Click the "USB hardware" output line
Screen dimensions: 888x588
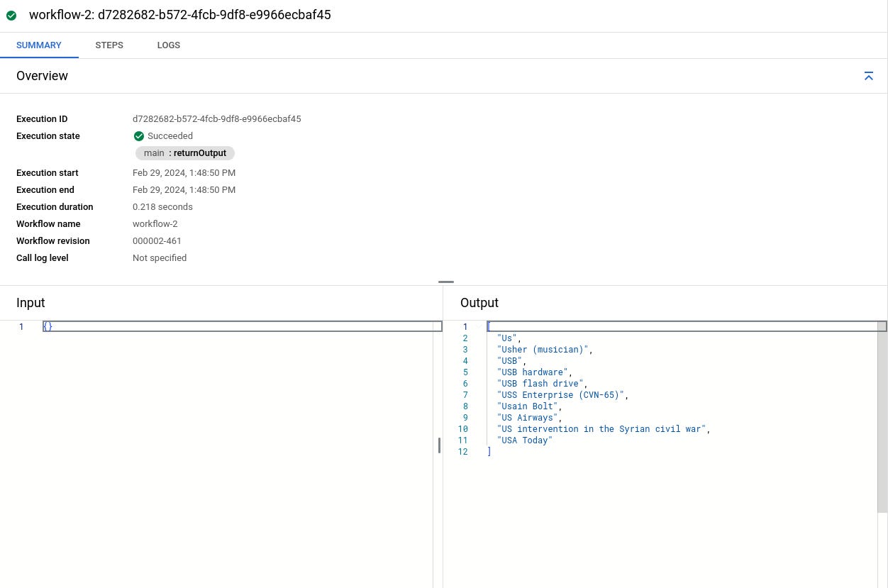point(535,372)
